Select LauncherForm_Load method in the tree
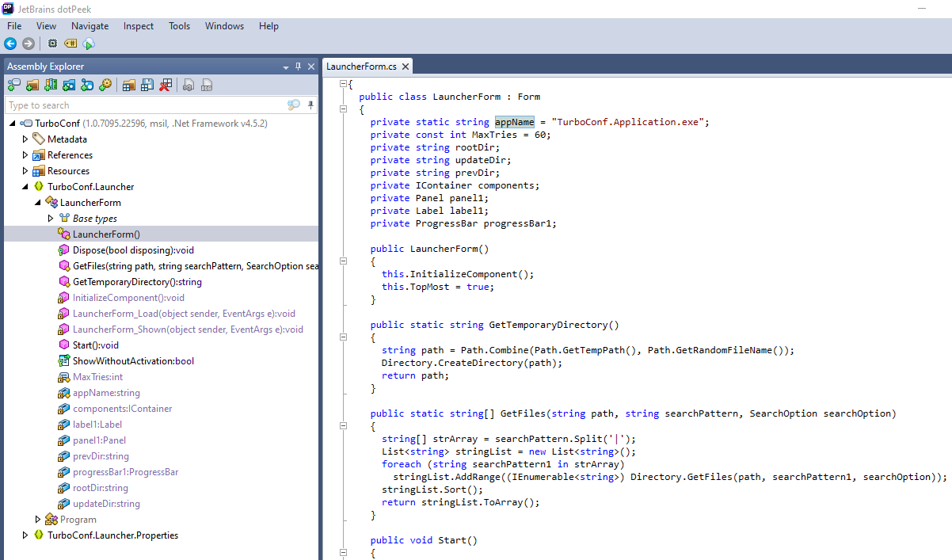Image resolution: width=952 pixels, height=560 pixels. click(x=184, y=314)
